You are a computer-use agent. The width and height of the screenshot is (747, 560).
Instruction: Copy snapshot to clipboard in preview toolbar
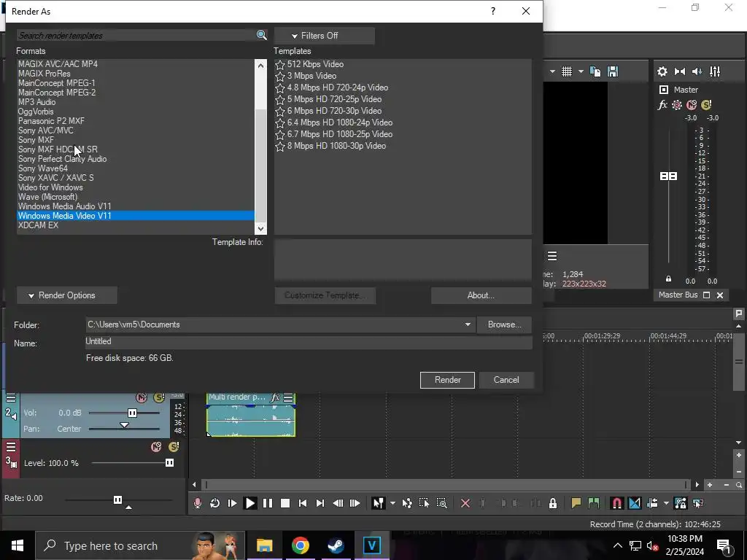(595, 71)
